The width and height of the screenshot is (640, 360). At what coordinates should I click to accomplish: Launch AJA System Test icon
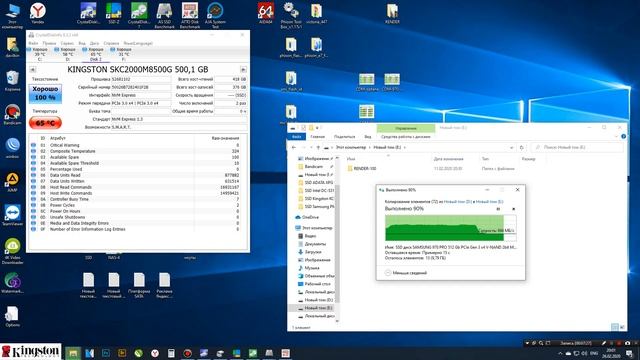point(215,16)
